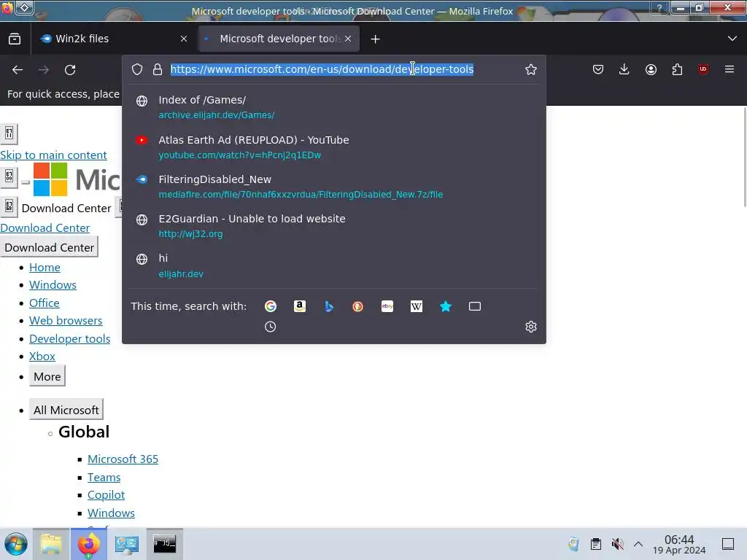Open the Save to Pocket icon
The width and height of the screenshot is (747, 560).
pos(598,69)
